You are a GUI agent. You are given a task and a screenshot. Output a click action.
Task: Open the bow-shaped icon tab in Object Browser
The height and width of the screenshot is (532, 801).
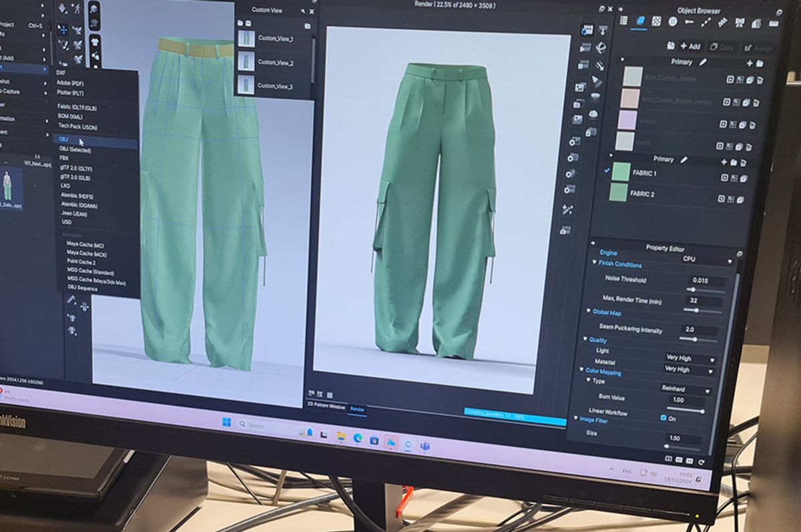(x=740, y=23)
